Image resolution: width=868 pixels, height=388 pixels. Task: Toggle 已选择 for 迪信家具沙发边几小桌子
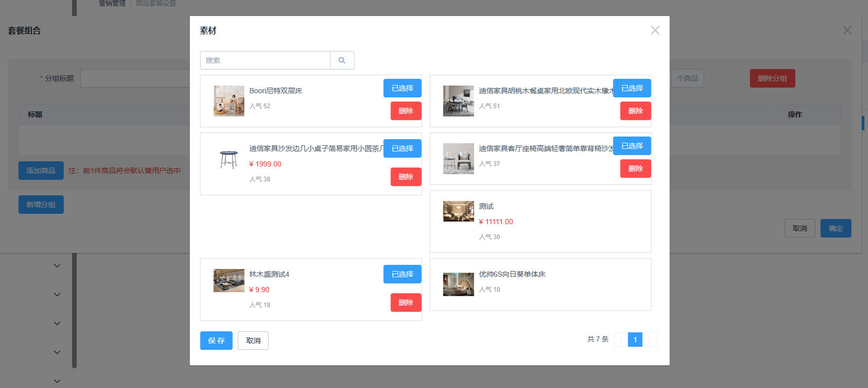pos(402,148)
